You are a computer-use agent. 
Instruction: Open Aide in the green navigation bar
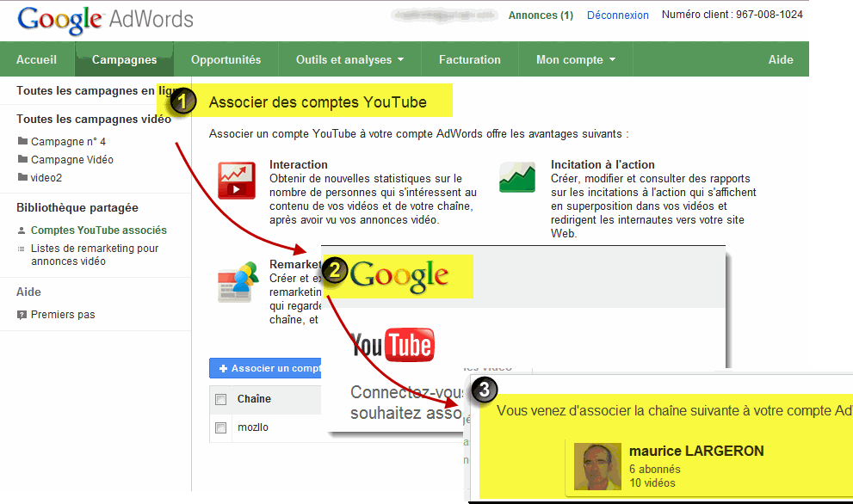pyautogui.click(x=781, y=60)
